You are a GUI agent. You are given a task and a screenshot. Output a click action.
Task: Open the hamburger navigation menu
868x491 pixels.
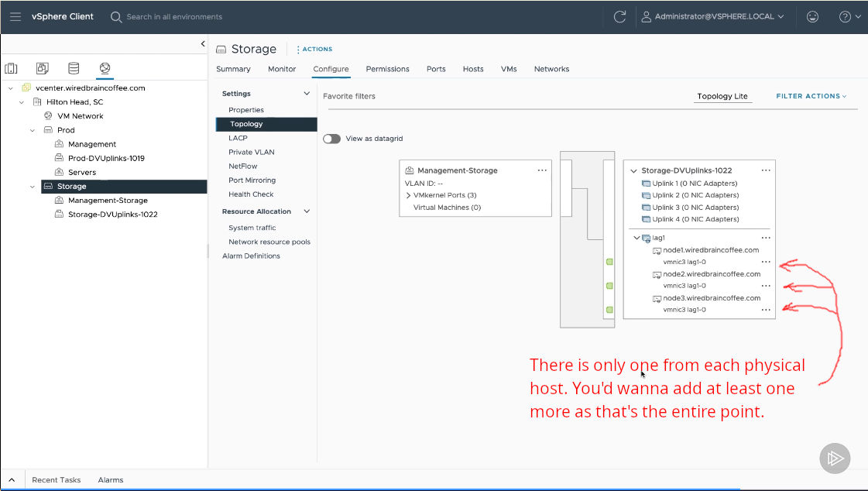click(15, 16)
